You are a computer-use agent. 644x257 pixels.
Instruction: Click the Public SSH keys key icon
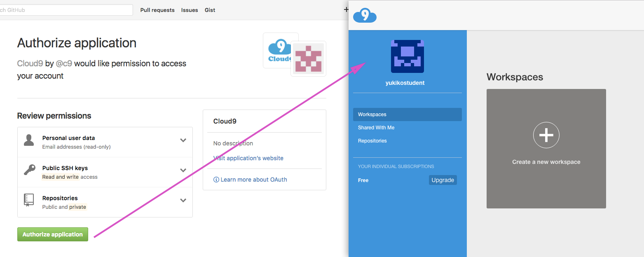29,170
